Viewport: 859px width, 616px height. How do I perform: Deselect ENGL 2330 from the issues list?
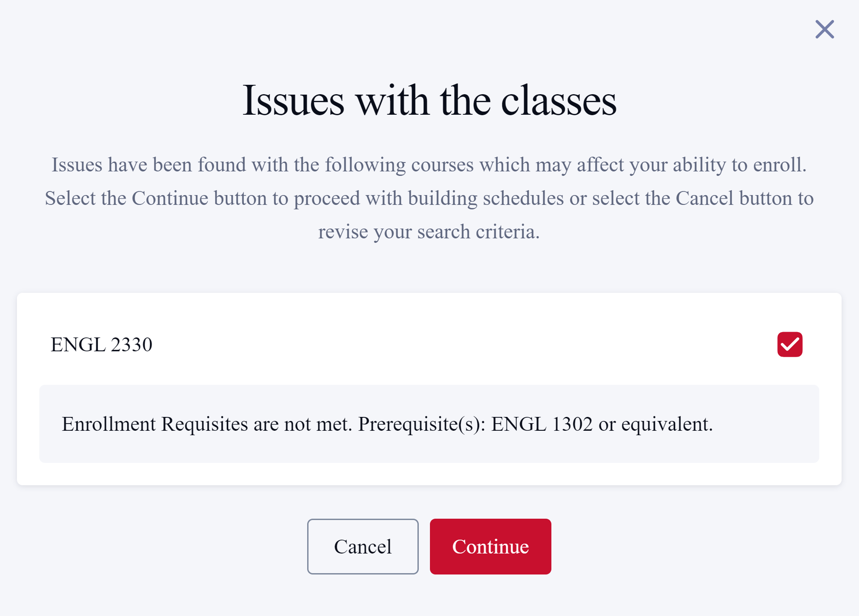coord(789,344)
